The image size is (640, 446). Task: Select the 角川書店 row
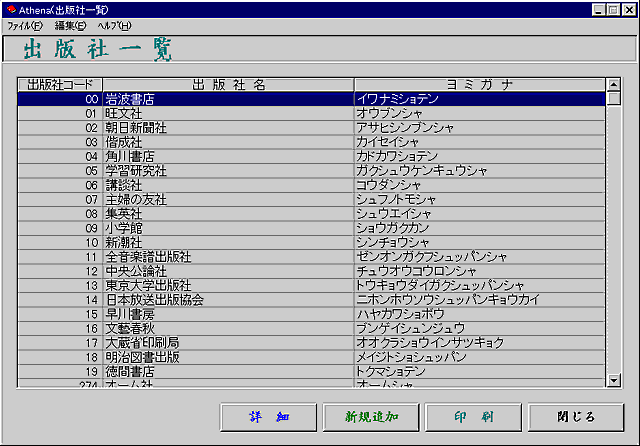click(311, 157)
